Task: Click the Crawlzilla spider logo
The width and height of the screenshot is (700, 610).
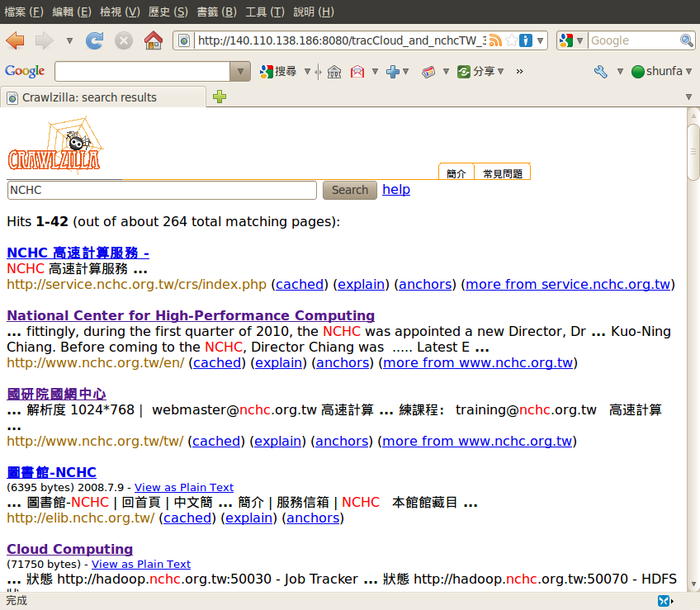Action: click(x=55, y=144)
